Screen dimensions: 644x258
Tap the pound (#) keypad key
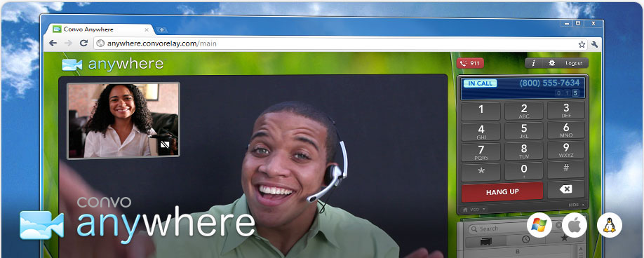coord(566,170)
